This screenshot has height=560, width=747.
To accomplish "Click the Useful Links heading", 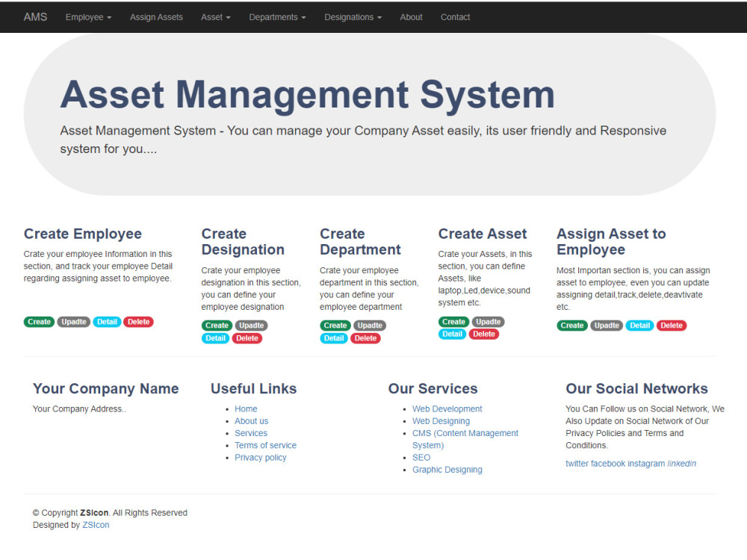I will click(253, 388).
